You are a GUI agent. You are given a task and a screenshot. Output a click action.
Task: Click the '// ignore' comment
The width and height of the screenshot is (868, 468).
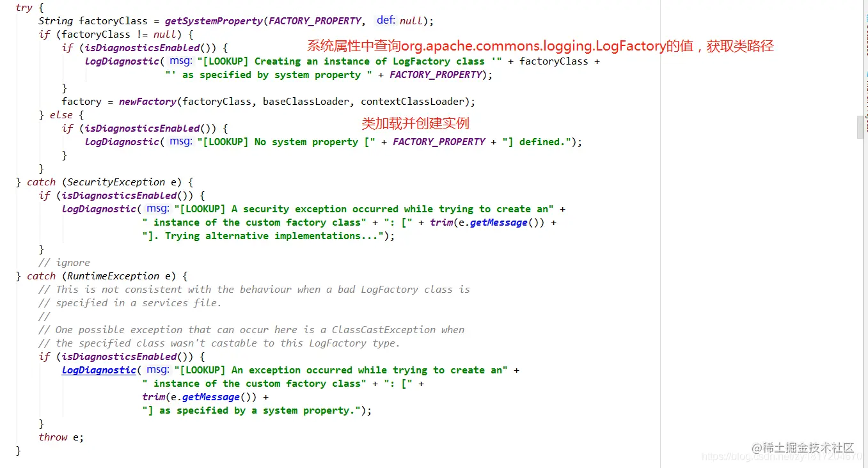pos(64,263)
